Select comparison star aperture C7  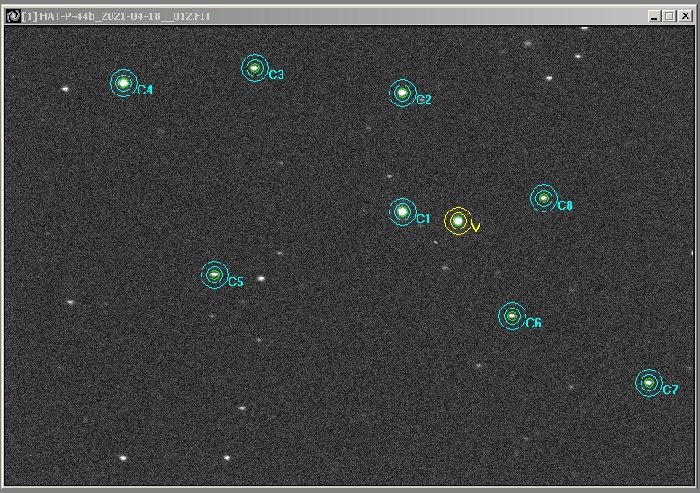point(649,383)
